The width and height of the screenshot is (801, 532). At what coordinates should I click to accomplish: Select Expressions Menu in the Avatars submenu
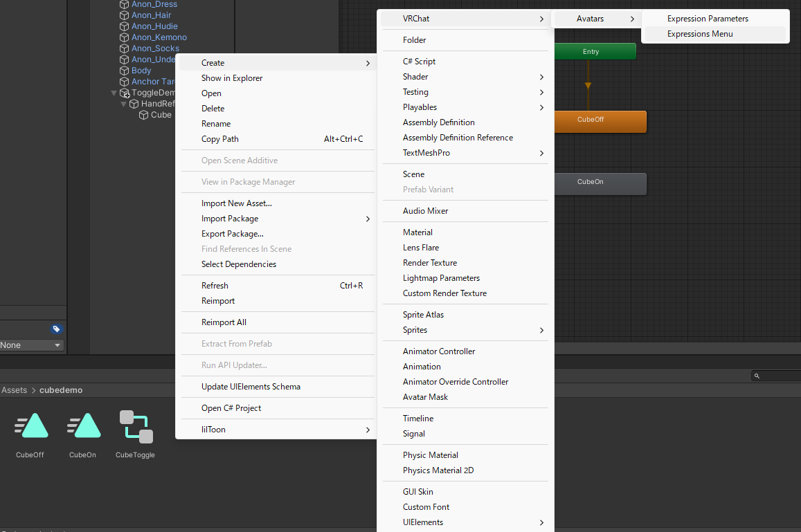pos(715,34)
